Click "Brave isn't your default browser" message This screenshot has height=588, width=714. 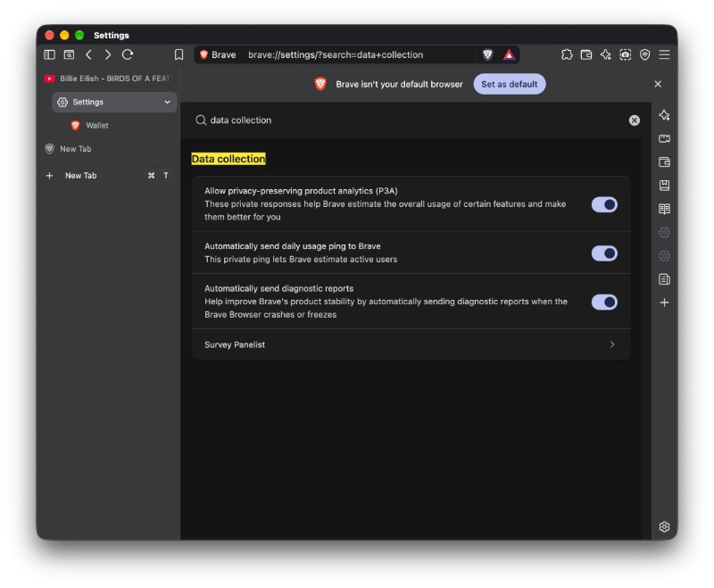click(399, 84)
